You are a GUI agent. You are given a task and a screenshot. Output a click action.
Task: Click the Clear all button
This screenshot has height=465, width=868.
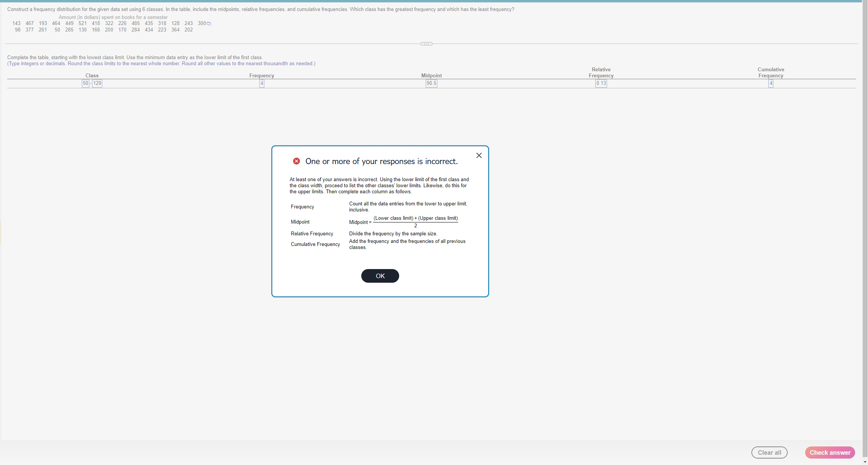[x=769, y=452]
